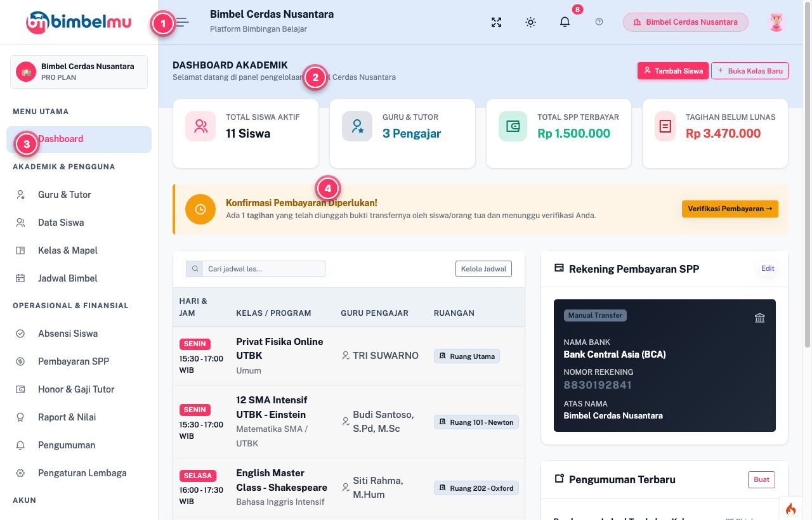
Task: Open notifications bell with 8 badge
Action: pyautogui.click(x=565, y=22)
